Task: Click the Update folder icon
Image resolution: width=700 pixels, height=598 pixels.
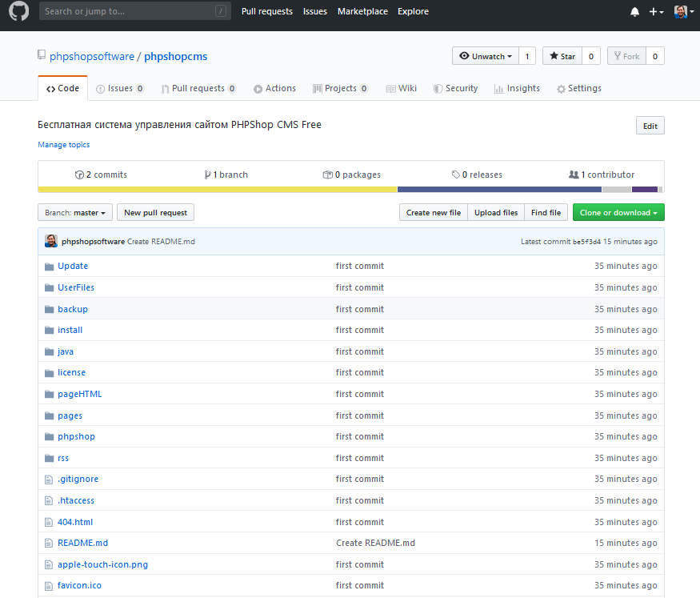Action: [49, 267]
